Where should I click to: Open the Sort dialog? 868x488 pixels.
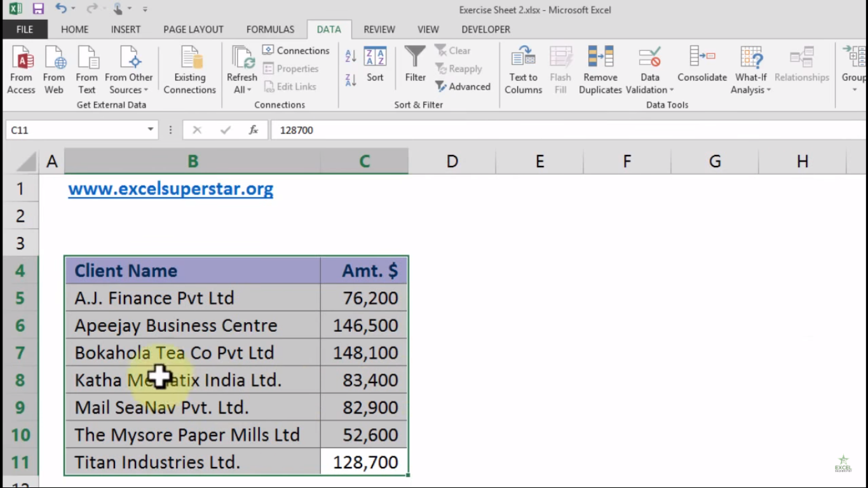pos(375,64)
